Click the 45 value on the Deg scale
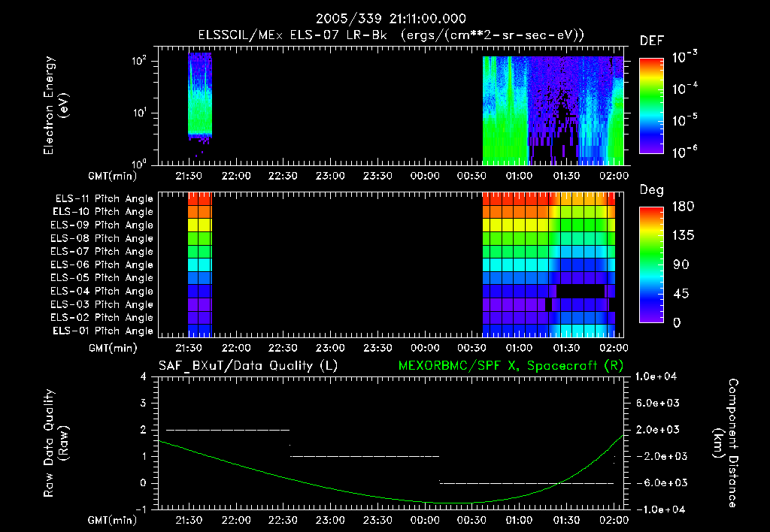 [681, 294]
